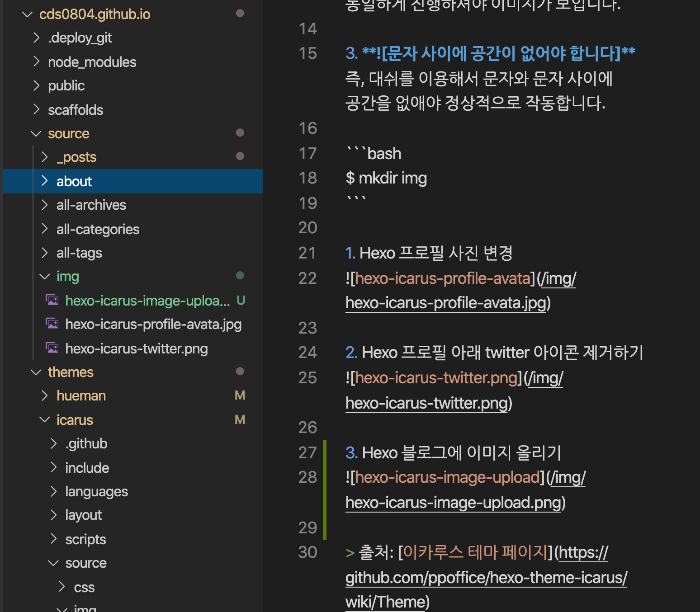Expand the _posts folder chevron

click(45, 157)
